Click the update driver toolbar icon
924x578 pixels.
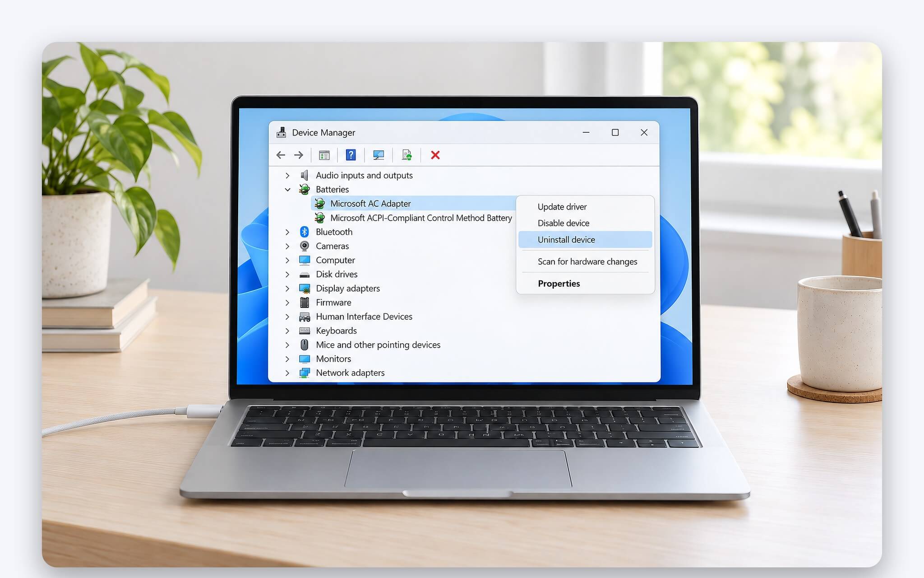click(x=407, y=155)
